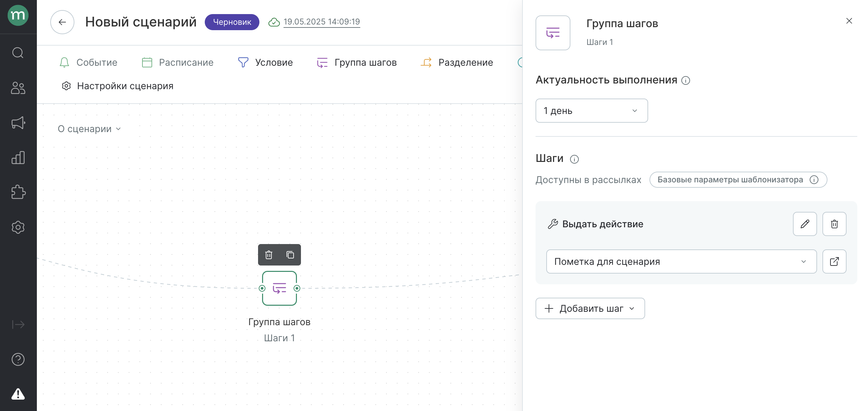868x411 pixels.
Task: Click the left connector of the node
Action: pyautogui.click(x=262, y=288)
